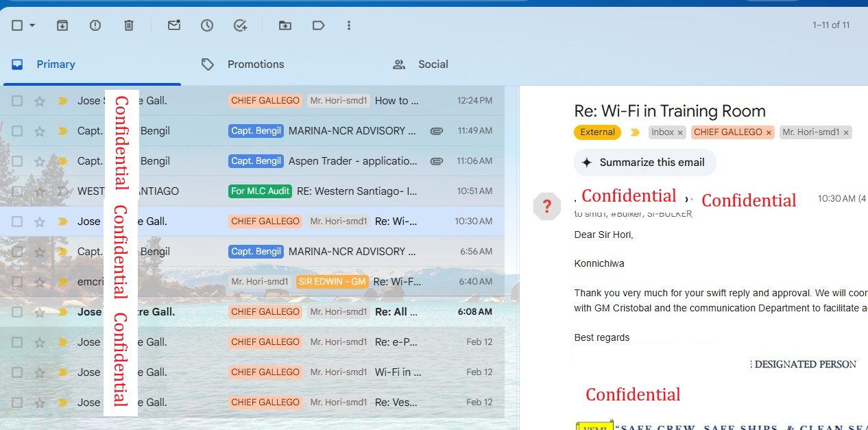This screenshot has width=868, height=430.
Task: Click CHIEF GALLEGO label on 6:08 AM email
Action: [x=265, y=312]
